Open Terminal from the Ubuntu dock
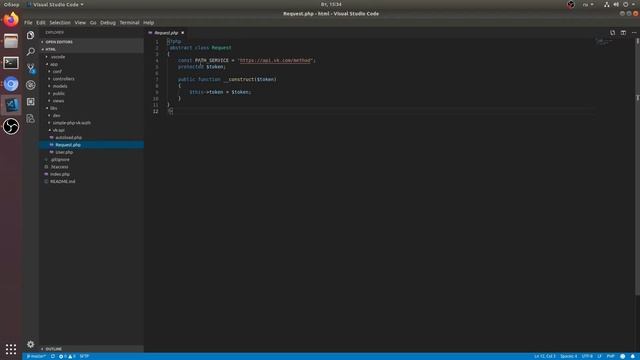This screenshot has height=360, width=640. click(11, 63)
